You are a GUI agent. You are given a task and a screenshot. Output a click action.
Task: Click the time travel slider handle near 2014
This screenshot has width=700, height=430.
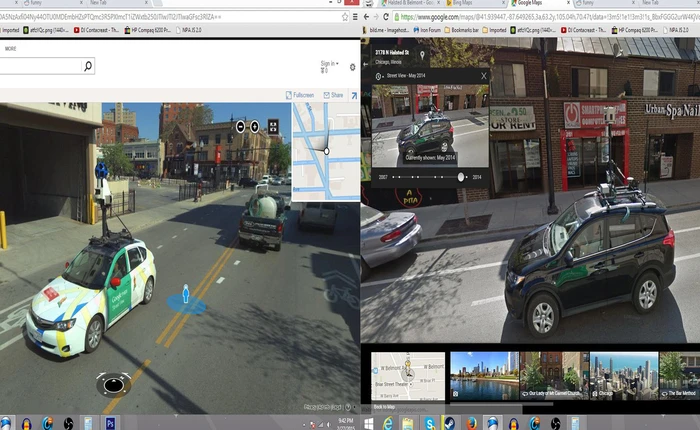[461, 177]
